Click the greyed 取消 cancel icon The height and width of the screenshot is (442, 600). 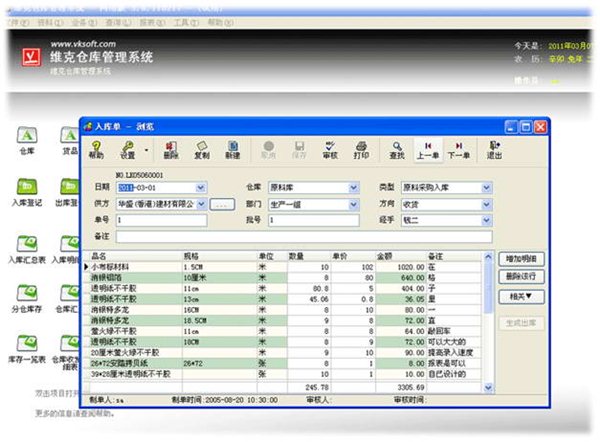tap(269, 149)
